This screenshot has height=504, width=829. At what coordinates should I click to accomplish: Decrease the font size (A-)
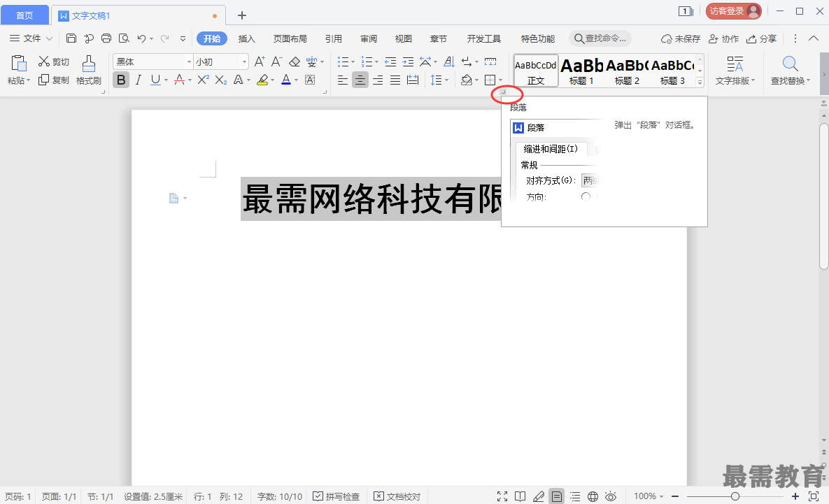coord(276,62)
